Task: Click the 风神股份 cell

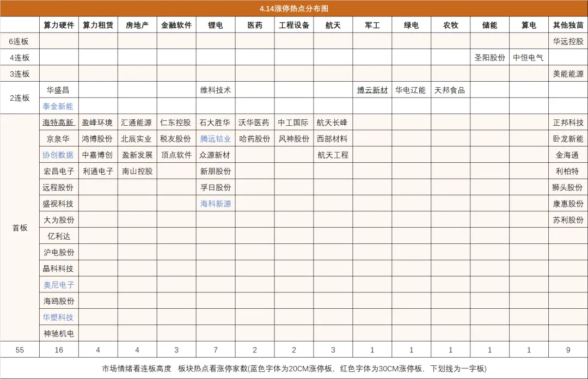Action: [x=294, y=139]
